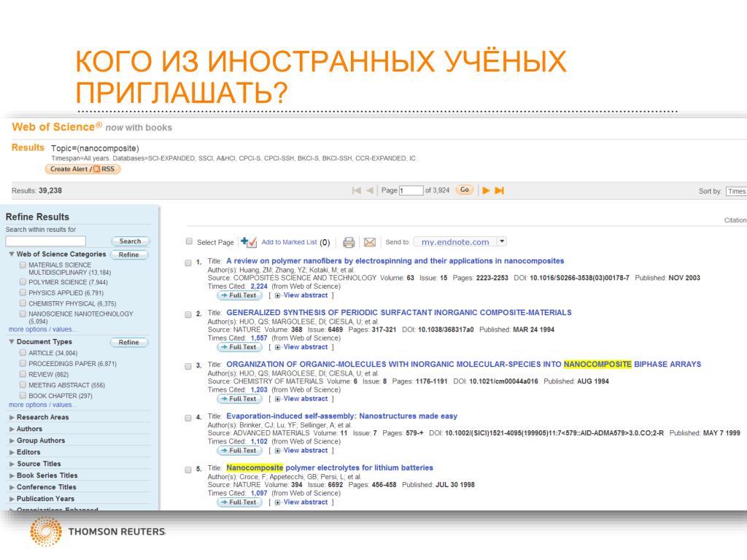Image resolution: width=747 pixels, height=560 pixels.
Task: Collapse the Document Types section
Action: point(12,342)
